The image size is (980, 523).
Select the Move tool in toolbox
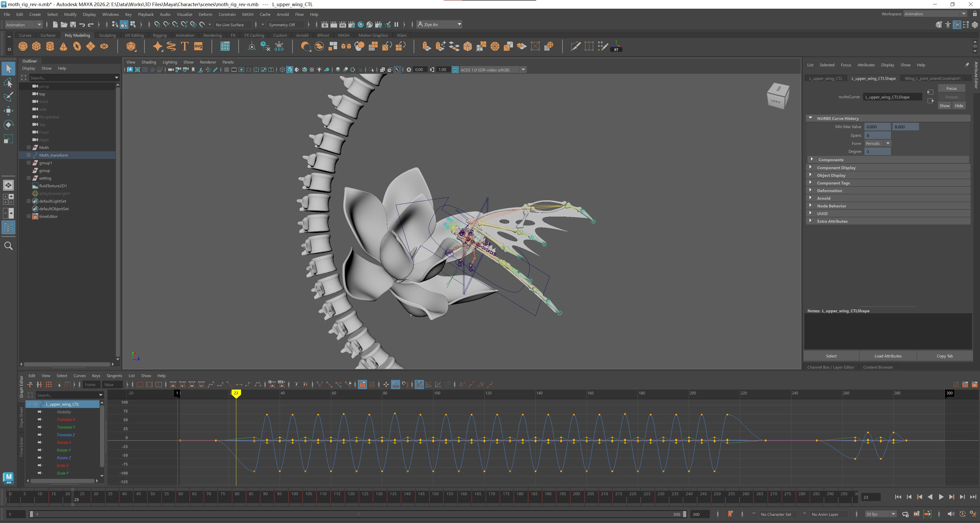tap(8, 111)
